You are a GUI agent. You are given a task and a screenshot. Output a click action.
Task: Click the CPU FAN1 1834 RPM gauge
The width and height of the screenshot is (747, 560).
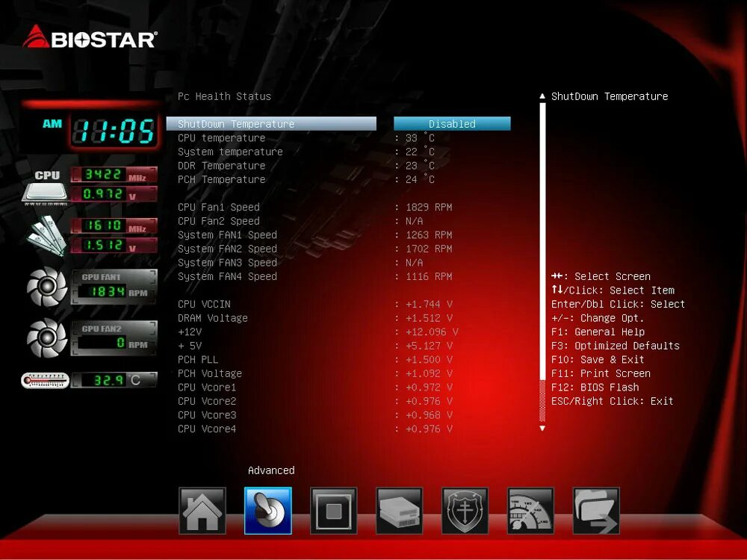(114, 287)
